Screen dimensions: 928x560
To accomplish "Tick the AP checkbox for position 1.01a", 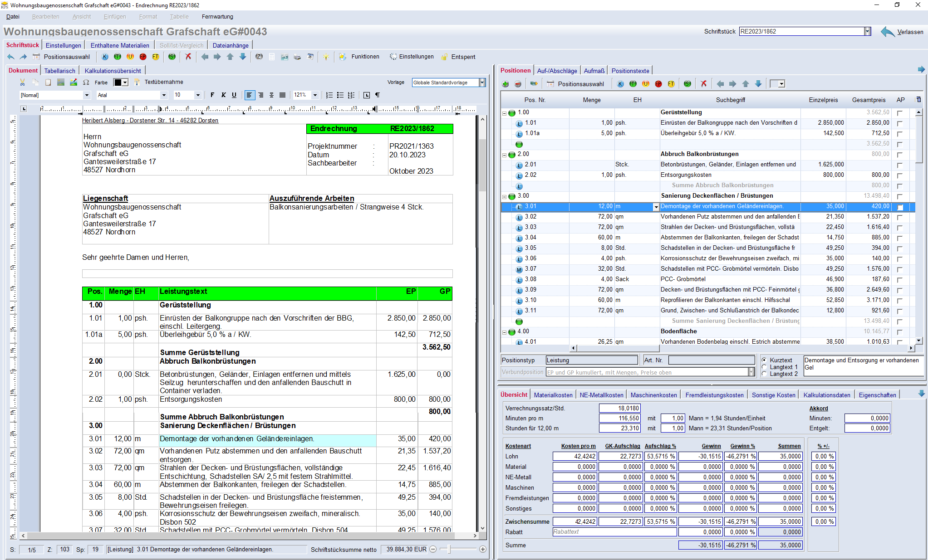I will [899, 134].
